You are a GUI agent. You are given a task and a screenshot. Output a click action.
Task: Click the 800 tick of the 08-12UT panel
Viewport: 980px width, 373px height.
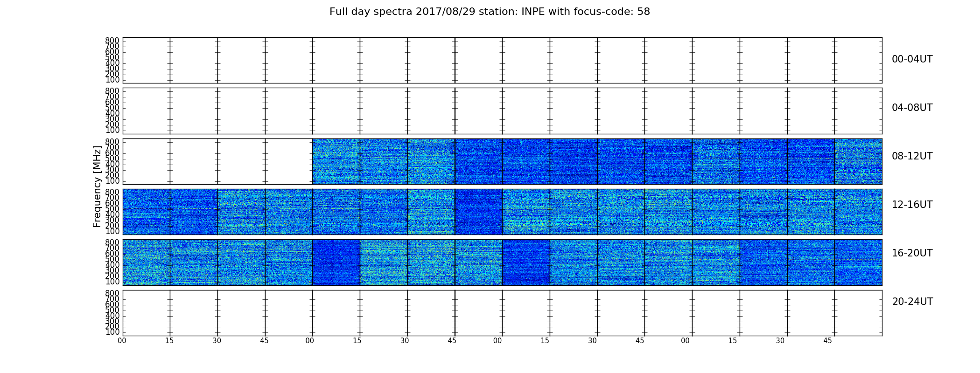point(112,142)
